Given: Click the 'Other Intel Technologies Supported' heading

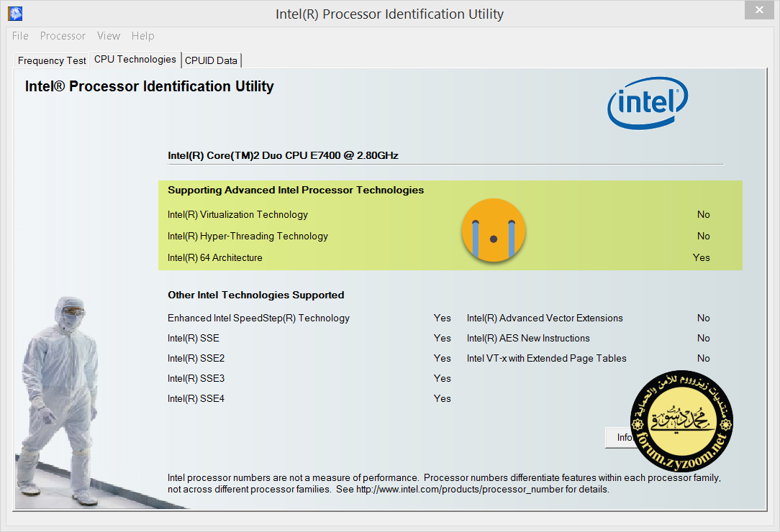Looking at the screenshot, I should 255,295.
